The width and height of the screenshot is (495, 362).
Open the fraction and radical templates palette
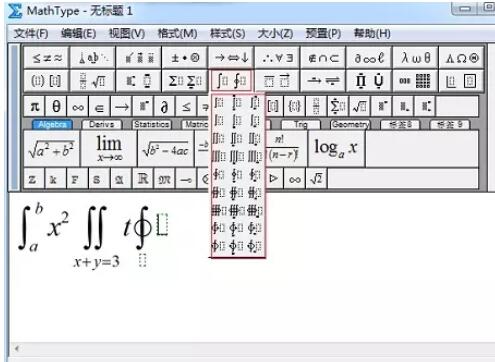[x=93, y=81]
